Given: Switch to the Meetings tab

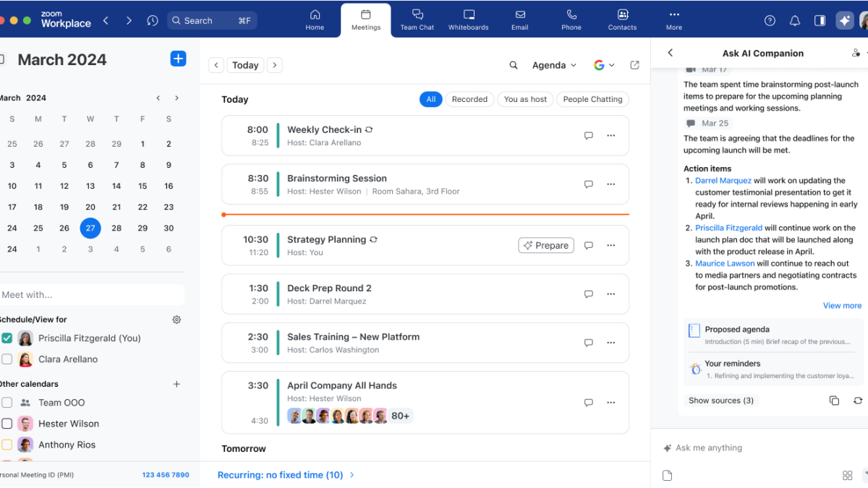Looking at the screenshot, I should coord(365,20).
